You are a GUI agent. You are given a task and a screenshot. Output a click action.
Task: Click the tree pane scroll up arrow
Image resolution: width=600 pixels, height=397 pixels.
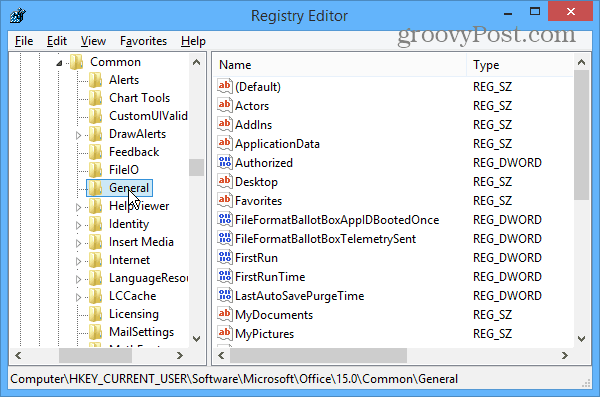tap(197, 62)
